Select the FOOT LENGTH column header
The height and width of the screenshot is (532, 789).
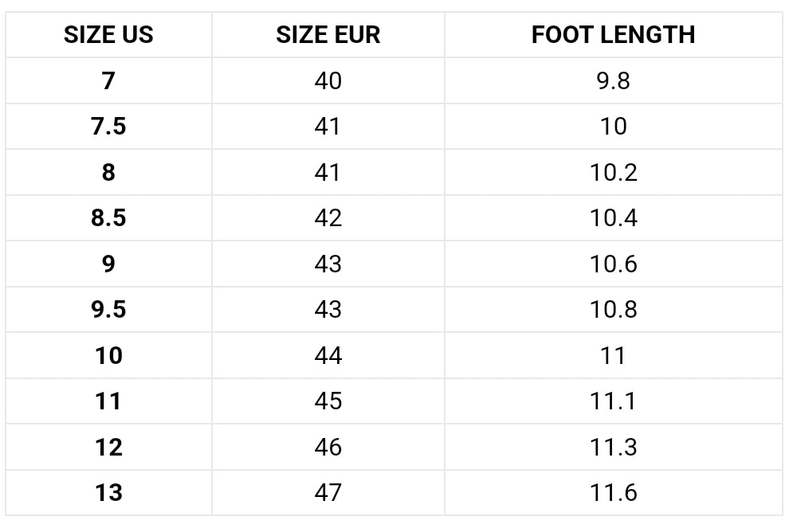613,35
